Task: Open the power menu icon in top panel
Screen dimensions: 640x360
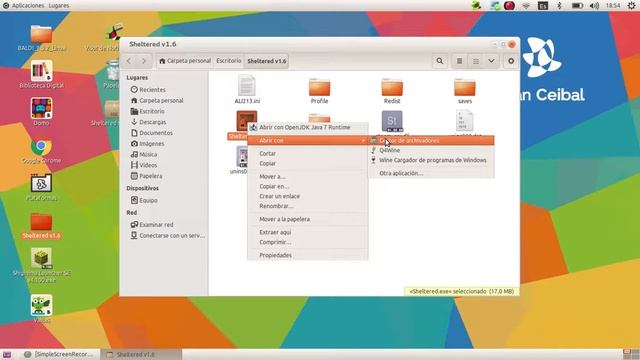Action: point(631,6)
